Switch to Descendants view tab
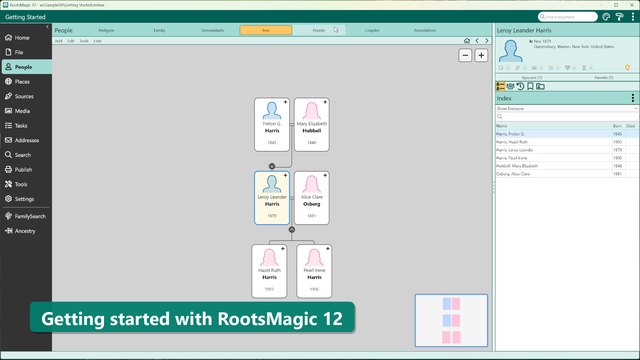 tap(213, 30)
